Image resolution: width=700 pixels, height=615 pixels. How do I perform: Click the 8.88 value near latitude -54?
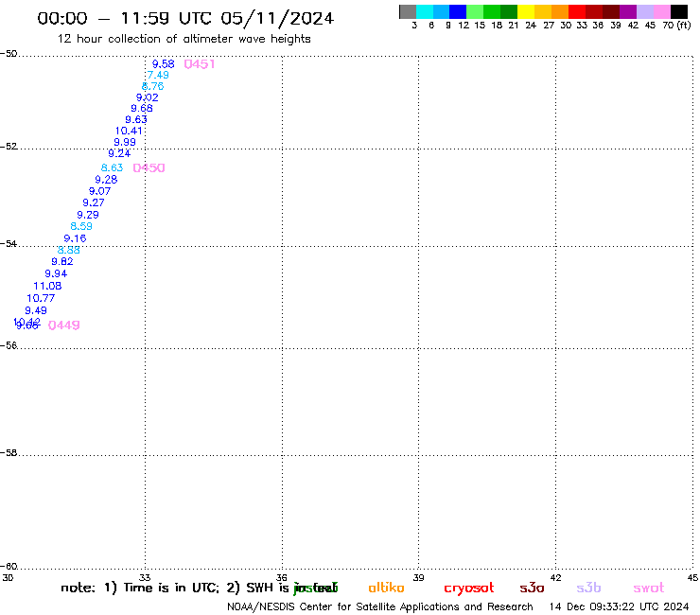pos(69,250)
